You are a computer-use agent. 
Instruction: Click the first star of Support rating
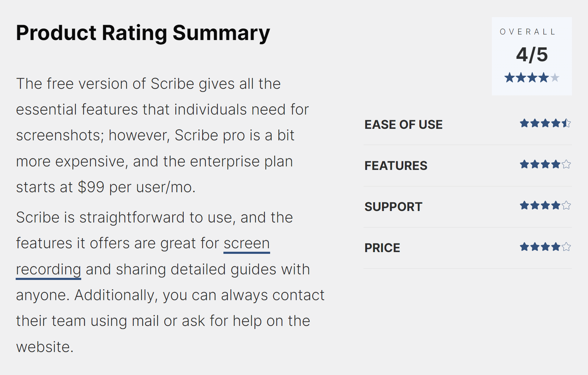coord(525,205)
